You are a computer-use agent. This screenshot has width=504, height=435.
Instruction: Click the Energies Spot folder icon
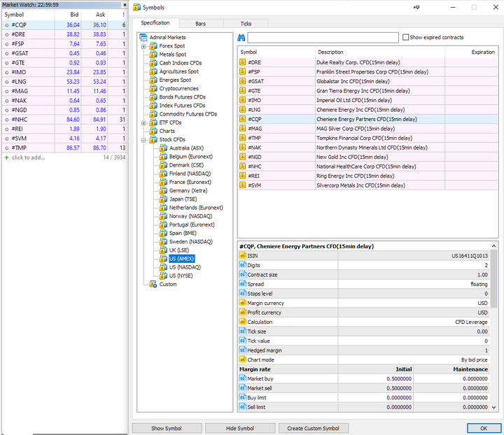coord(153,80)
